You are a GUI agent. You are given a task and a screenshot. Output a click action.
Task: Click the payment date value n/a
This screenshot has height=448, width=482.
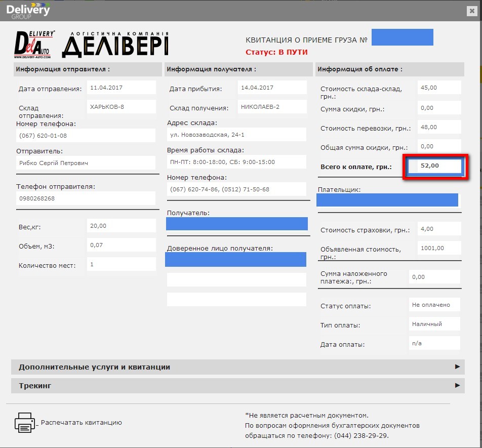pyautogui.click(x=434, y=343)
